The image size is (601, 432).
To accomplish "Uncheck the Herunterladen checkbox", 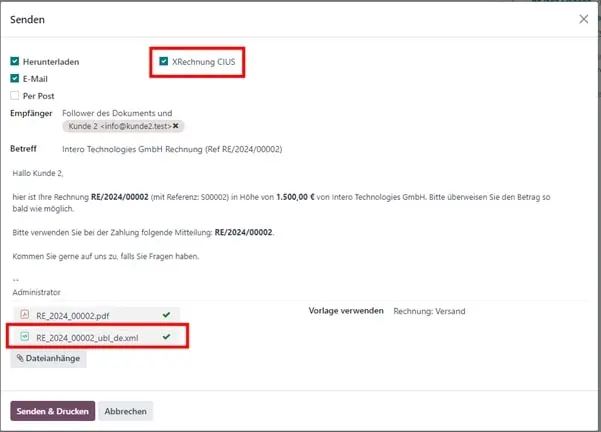I will (15, 62).
